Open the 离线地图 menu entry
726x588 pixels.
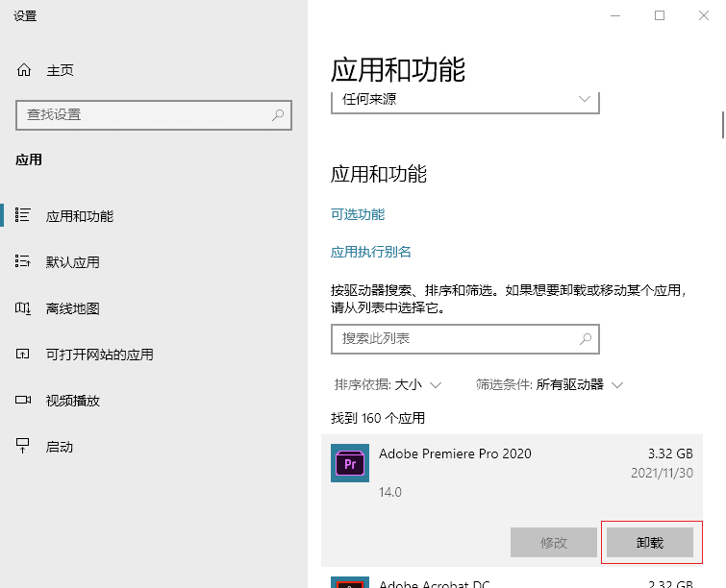coord(73,308)
